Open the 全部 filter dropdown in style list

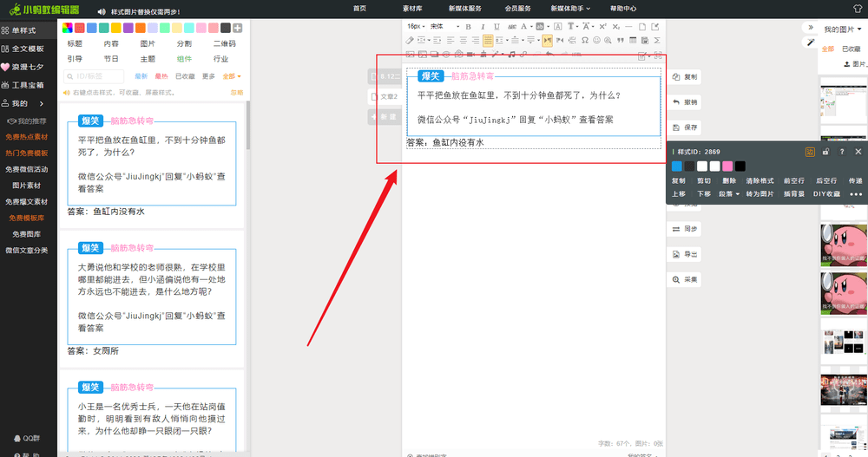tap(232, 76)
